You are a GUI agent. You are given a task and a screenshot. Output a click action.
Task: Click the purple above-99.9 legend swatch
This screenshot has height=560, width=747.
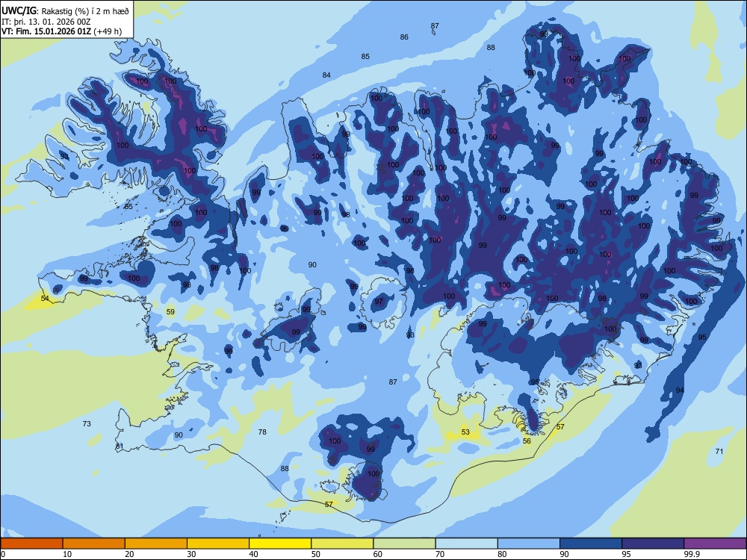715,544
